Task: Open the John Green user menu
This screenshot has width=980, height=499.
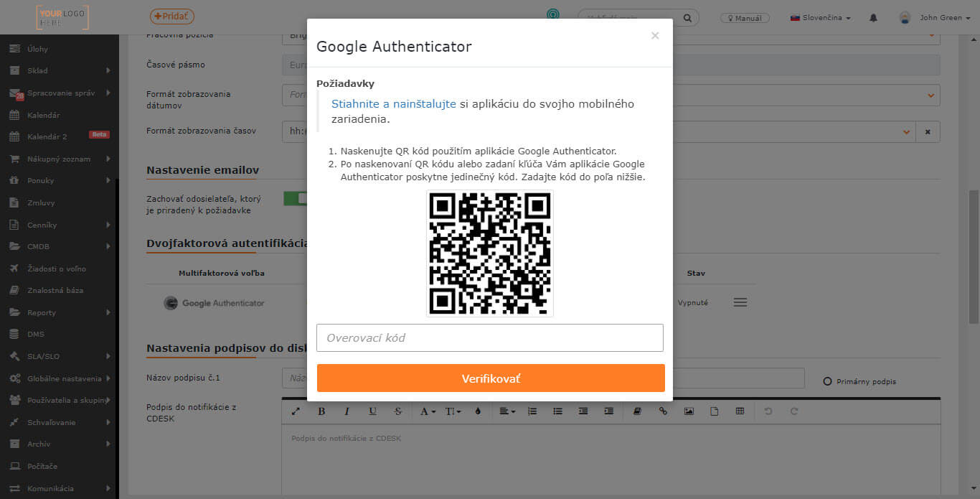Action: 936,18
